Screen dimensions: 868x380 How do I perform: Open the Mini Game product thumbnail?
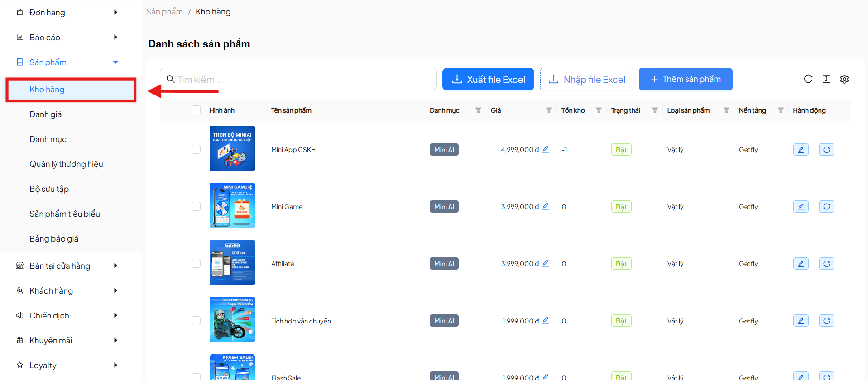tap(232, 205)
